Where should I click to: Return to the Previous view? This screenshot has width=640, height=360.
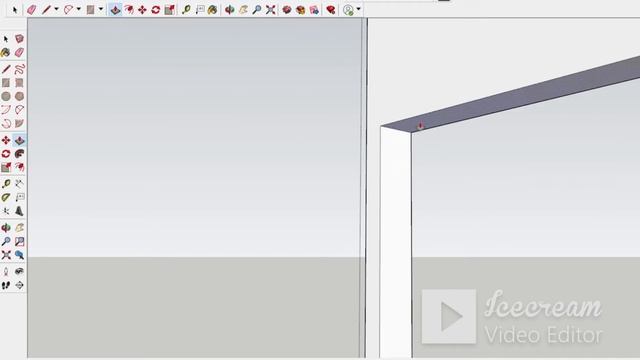click(x=19, y=255)
